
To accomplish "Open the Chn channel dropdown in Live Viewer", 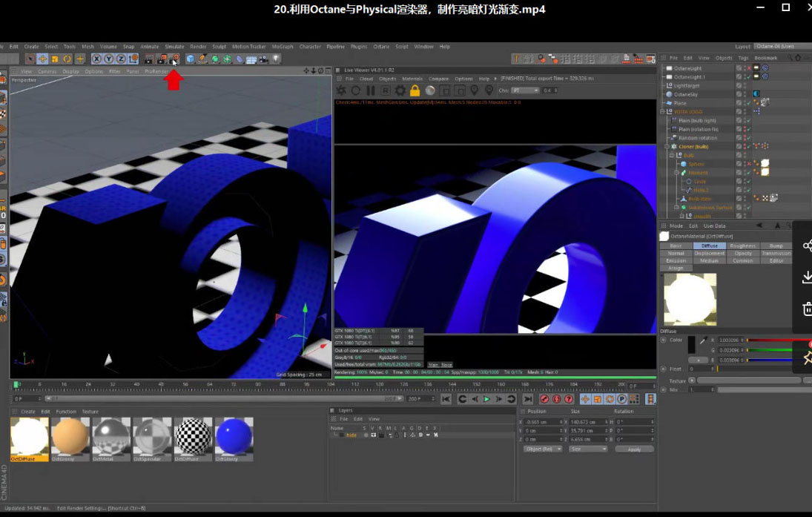I will (525, 90).
